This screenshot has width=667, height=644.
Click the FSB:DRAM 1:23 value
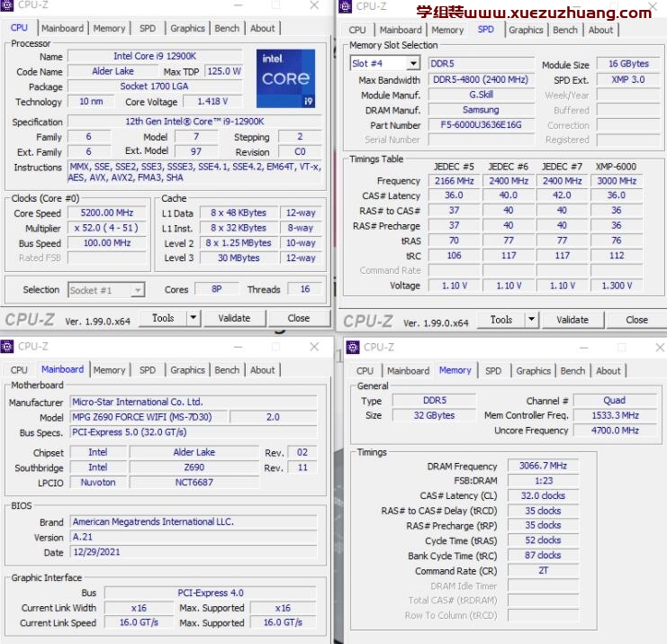click(x=543, y=481)
